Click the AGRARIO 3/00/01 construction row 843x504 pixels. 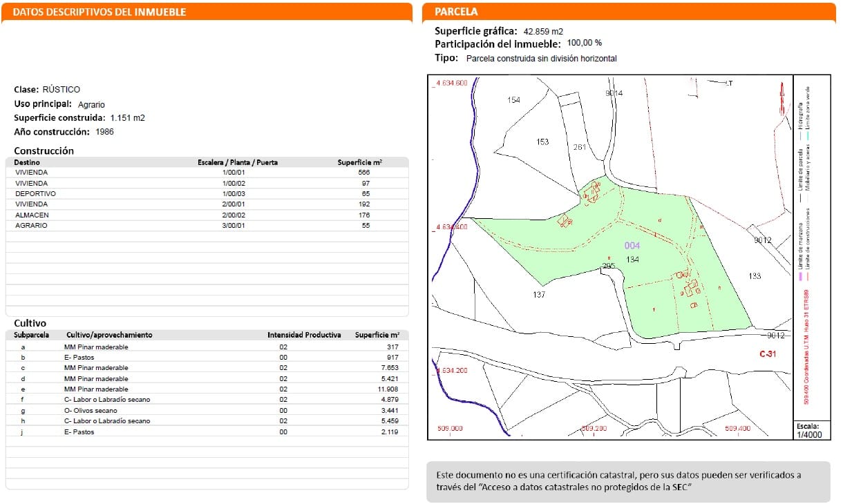207,226
